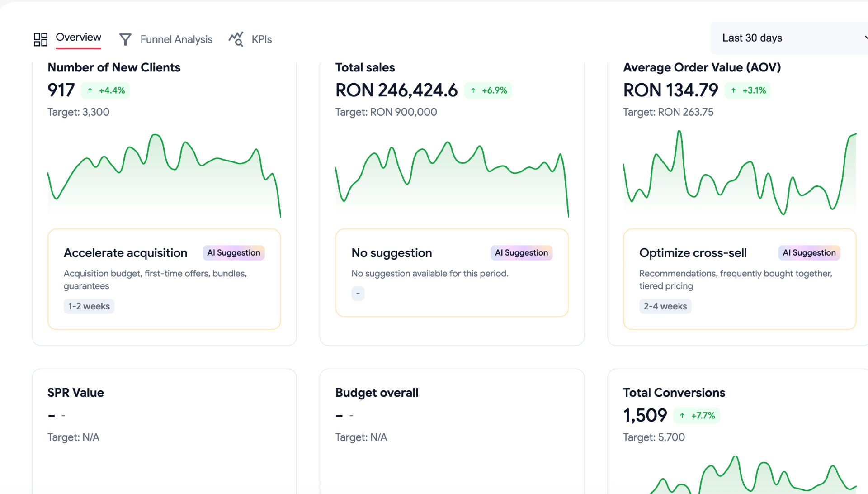Click the +4.4% new clients trend badge
The height and width of the screenshot is (494, 868).
106,90
